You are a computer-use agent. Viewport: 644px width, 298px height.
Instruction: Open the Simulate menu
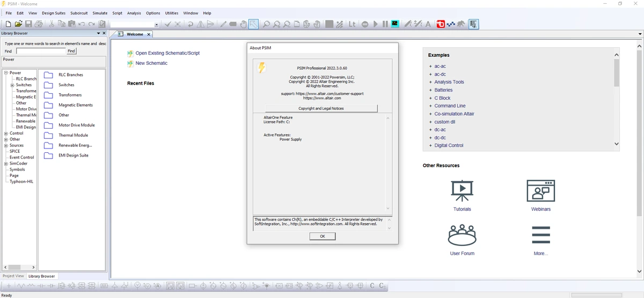pyautogui.click(x=100, y=13)
